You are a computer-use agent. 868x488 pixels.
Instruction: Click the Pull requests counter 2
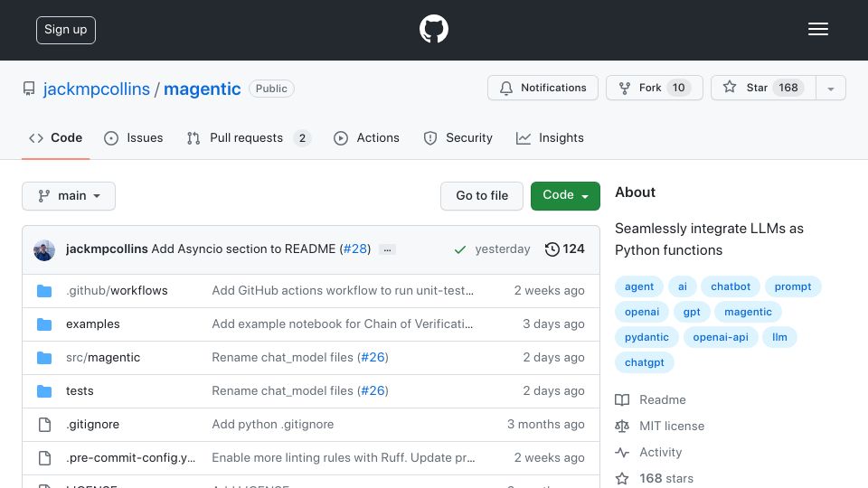tap(302, 138)
